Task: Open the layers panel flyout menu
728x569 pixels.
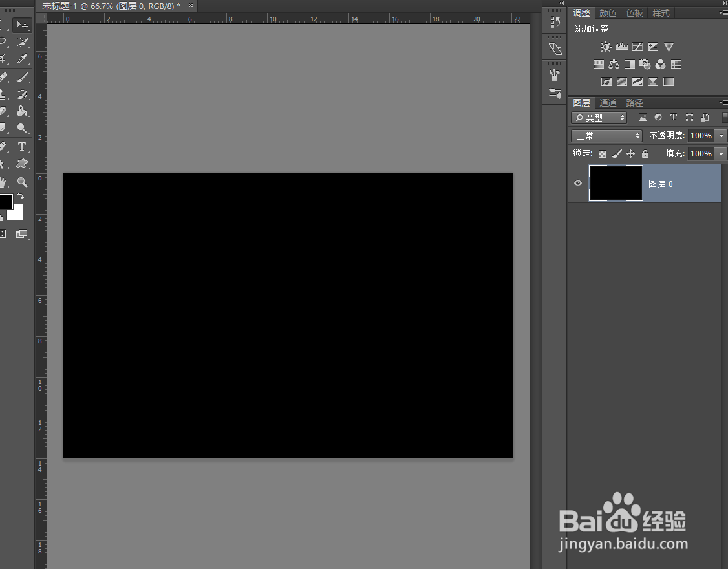Action: click(x=722, y=102)
